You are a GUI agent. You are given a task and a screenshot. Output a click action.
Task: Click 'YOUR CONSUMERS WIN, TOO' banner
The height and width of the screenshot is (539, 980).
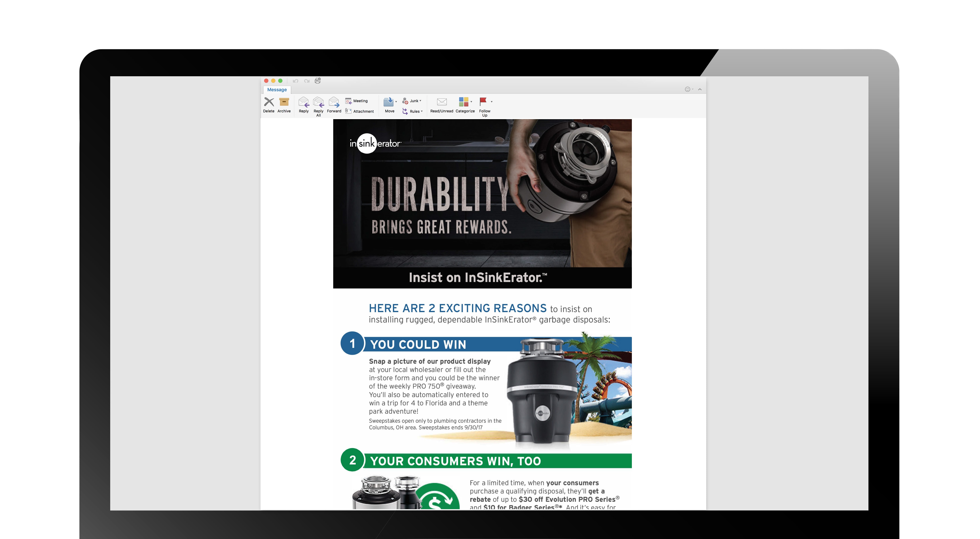pyautogui.click(x=498, y=461)
